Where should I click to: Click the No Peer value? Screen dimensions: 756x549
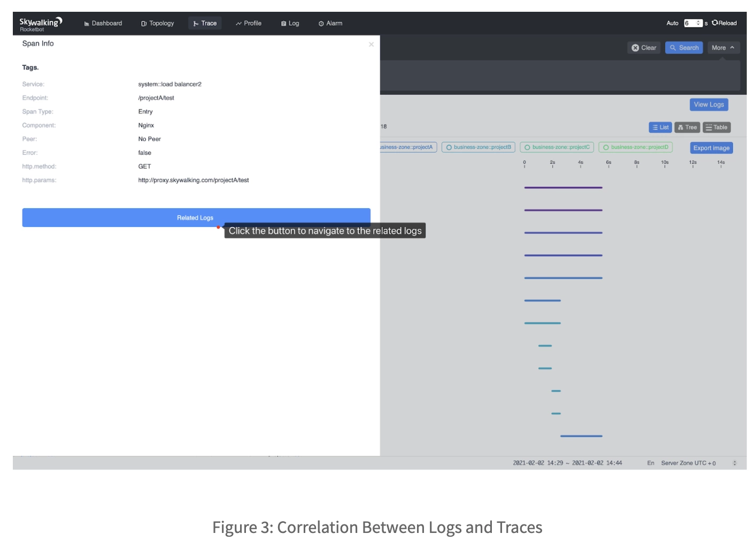coord(149,139)
